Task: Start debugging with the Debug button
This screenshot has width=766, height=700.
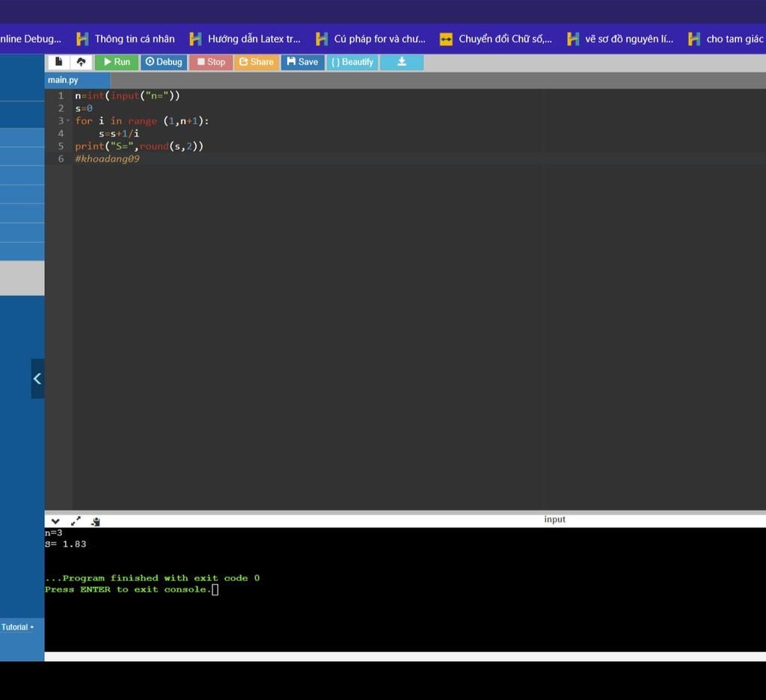Action: point(164,62)
